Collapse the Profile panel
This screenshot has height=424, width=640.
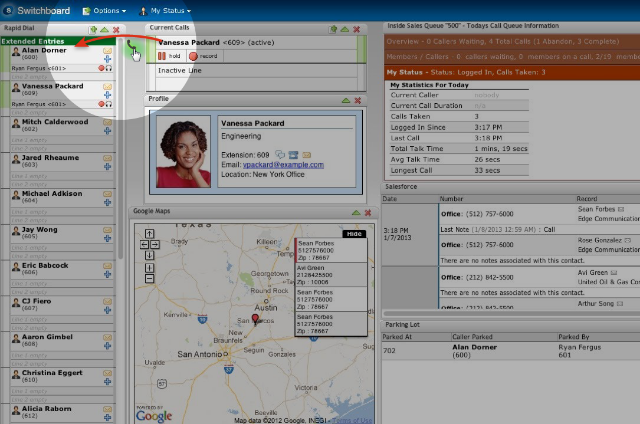[346, 100]
